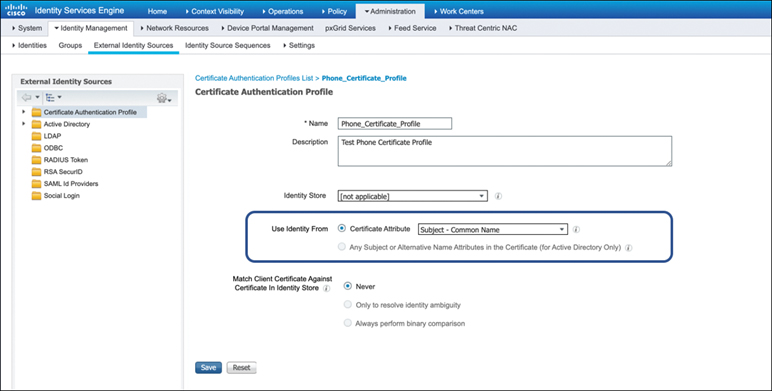Click the ODBC folder icon
Viewport: 772px width, 391px height.
(x=36, y=148)
